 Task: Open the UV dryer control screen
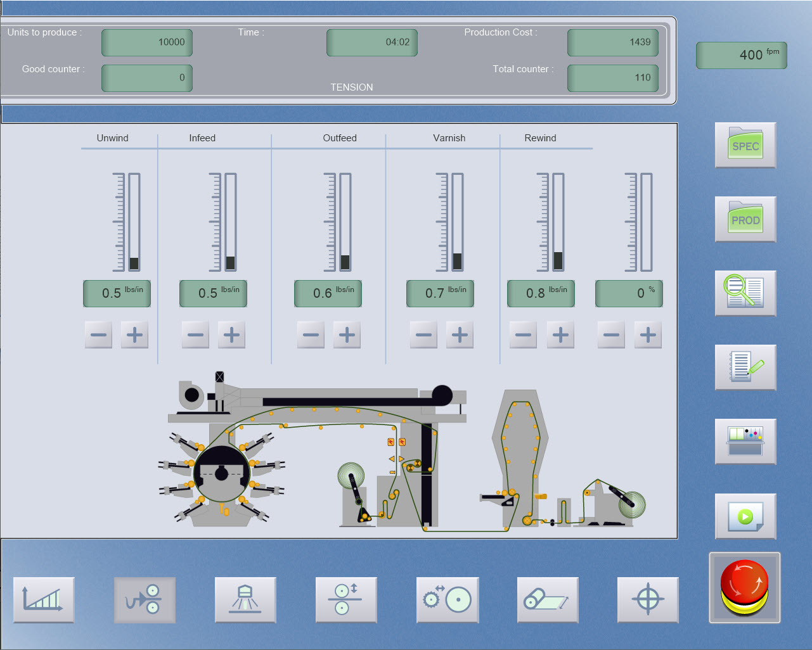pos(245,599)
